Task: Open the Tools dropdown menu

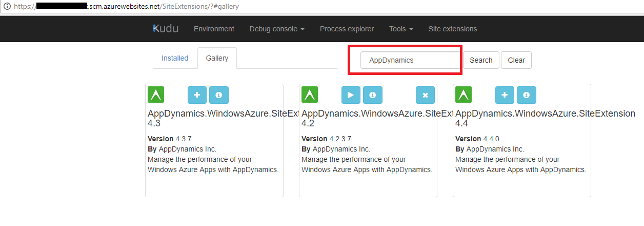Action: (401, 29)
